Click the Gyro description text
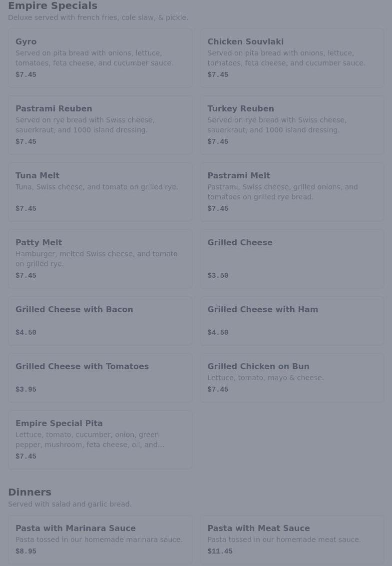 [94, 58]
